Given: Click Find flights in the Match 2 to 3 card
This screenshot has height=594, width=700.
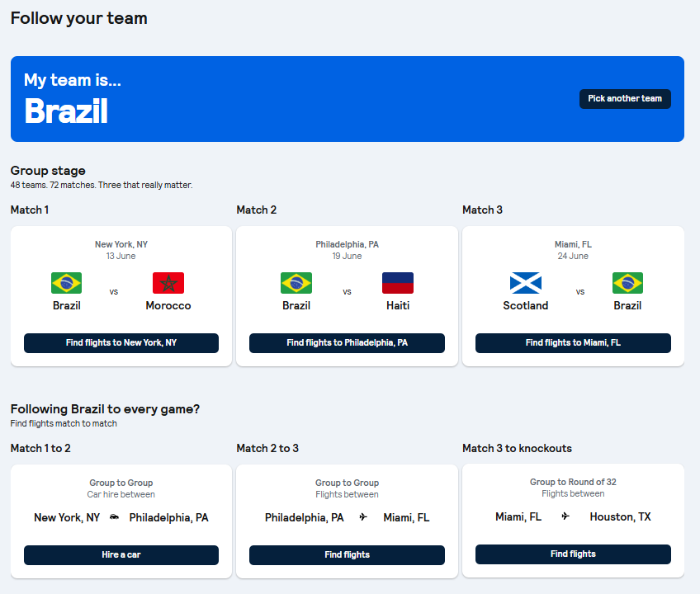Looking at the screenshot, I should [347, 554].
